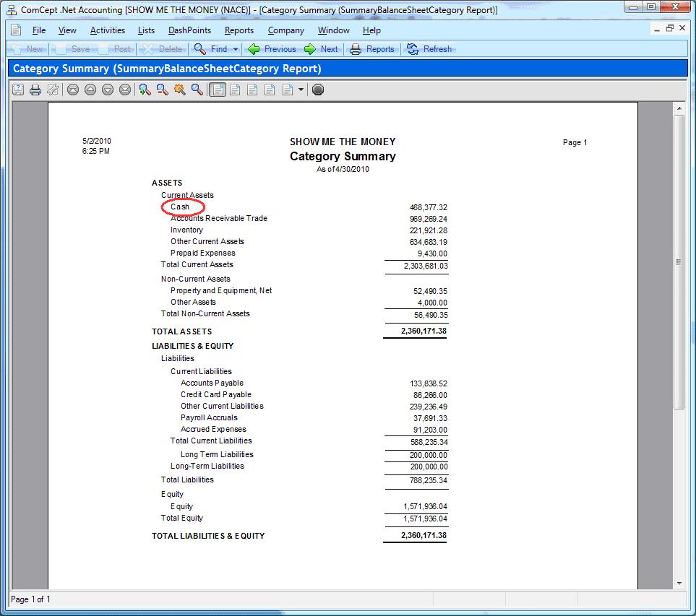Zoom in with the plus magnifier icon
The height and width of the screenshot is (616, 696).
(145, 90)
